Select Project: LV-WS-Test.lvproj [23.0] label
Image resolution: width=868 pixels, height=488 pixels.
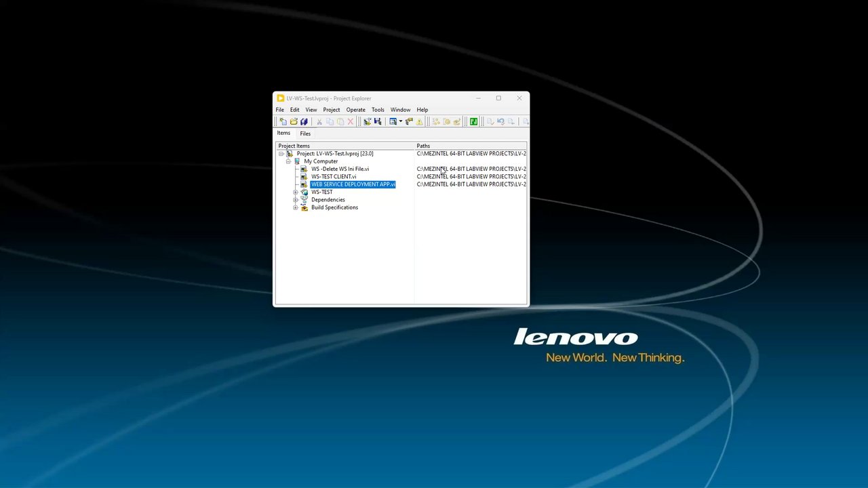[334, 154]
